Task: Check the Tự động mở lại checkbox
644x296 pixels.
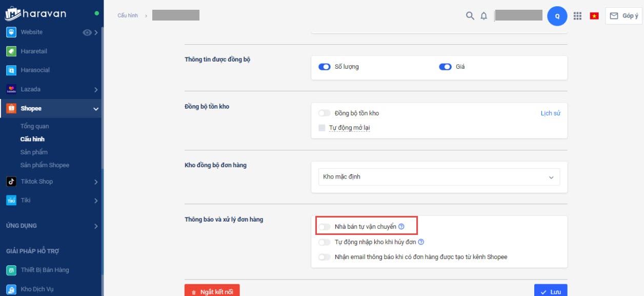Action: (322, 128)
